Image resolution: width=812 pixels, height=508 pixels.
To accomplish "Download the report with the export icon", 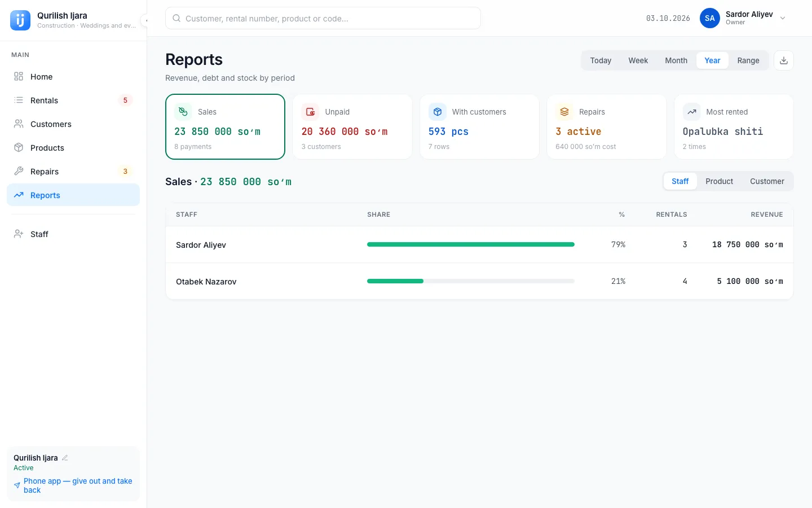I will 784,60.
